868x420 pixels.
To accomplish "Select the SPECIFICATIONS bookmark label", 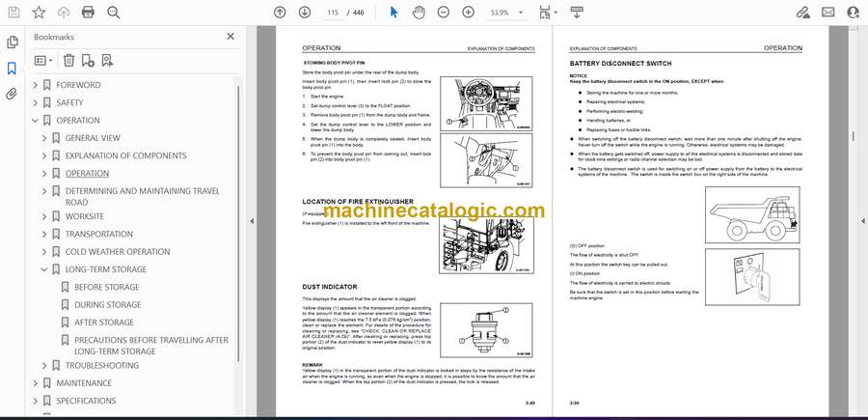I will tap(86, 401).
